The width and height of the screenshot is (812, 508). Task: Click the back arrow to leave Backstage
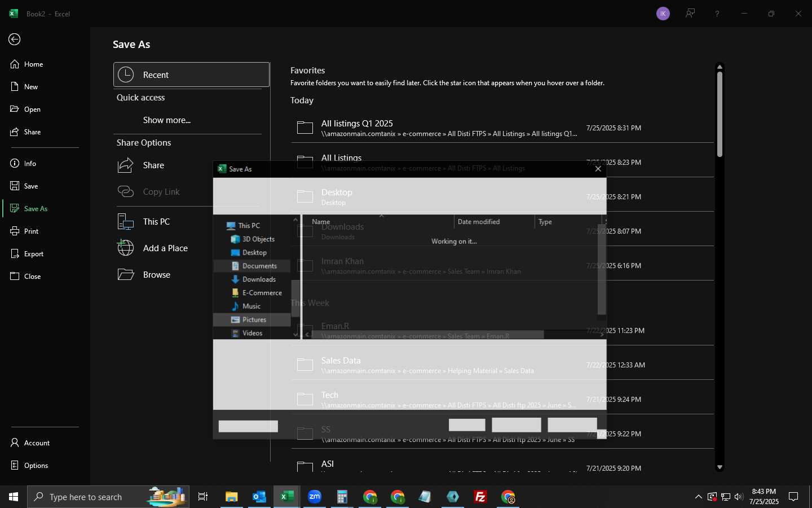click(x=15, y=39)
